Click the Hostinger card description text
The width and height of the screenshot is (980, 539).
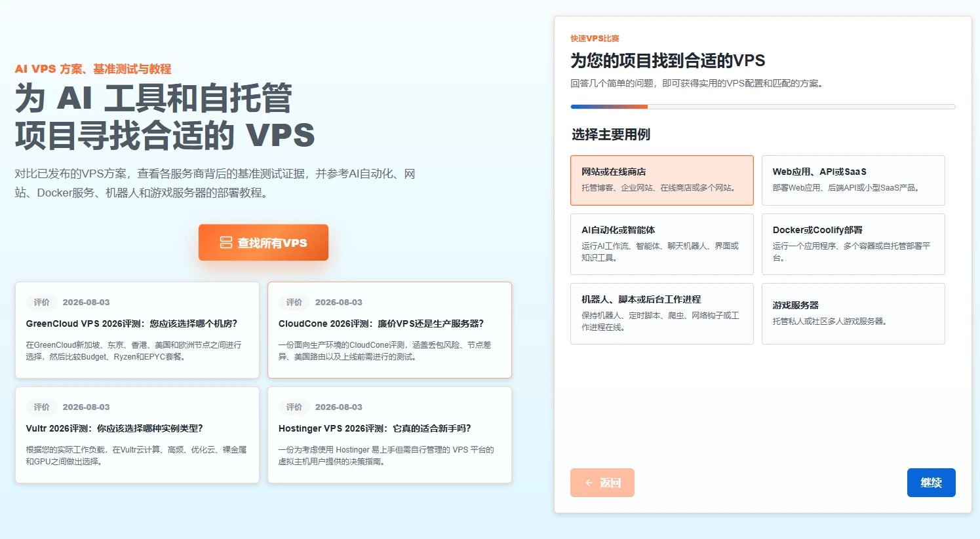point(386,455)
